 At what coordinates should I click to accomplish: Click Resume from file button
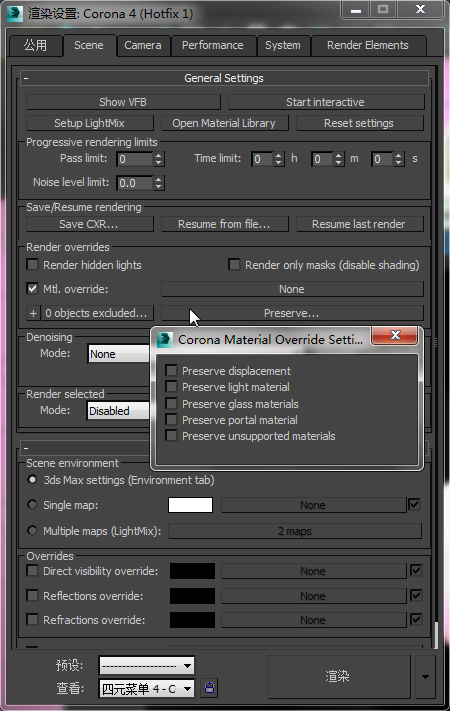point(224,224)
